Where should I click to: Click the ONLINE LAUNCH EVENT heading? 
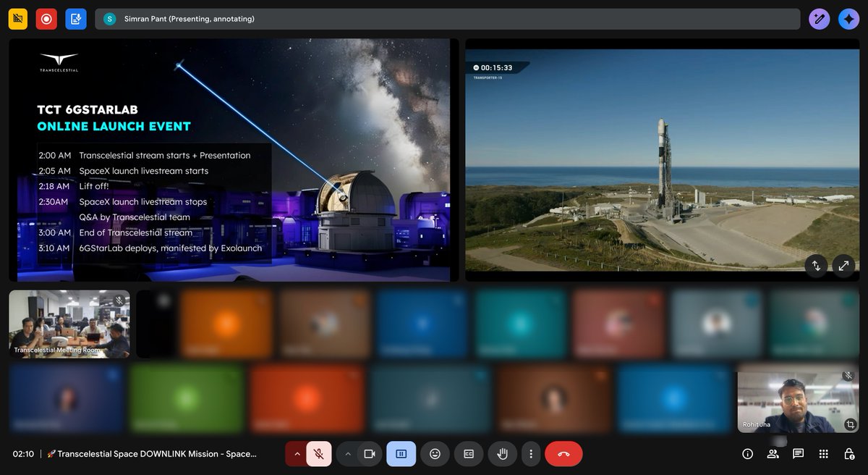click(x=114, y=126)
